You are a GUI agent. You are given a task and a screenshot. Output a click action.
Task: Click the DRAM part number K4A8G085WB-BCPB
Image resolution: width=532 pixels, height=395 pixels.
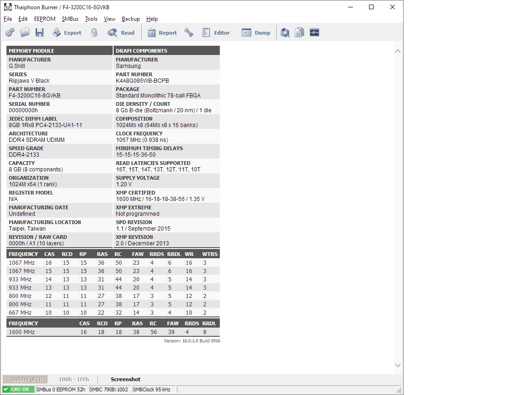click(x=143, y=81)
